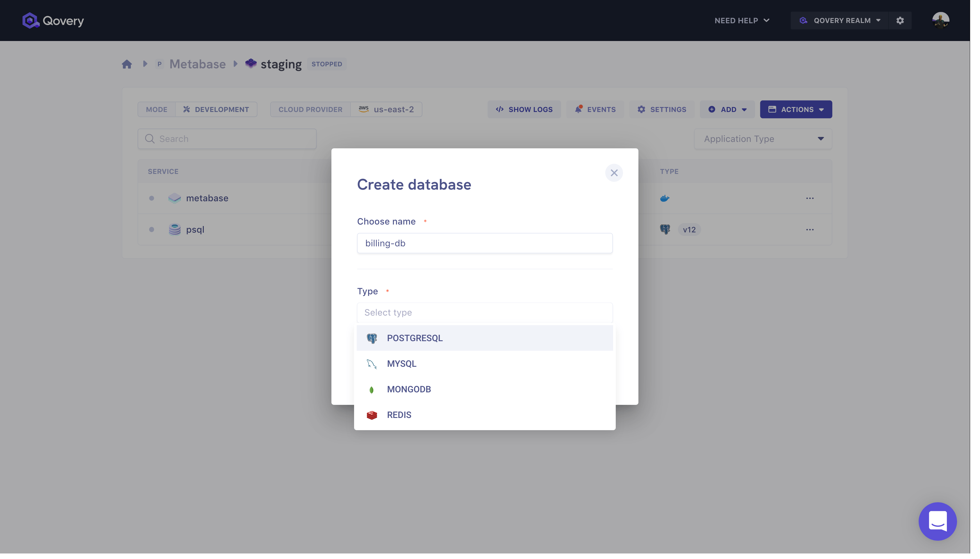Choose MONGODB database type

click(x=485, y=389)
